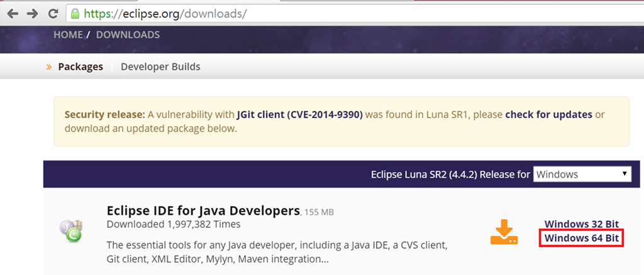
Task: Download the Windows 64 Bit package
Action: click(582, 238)
